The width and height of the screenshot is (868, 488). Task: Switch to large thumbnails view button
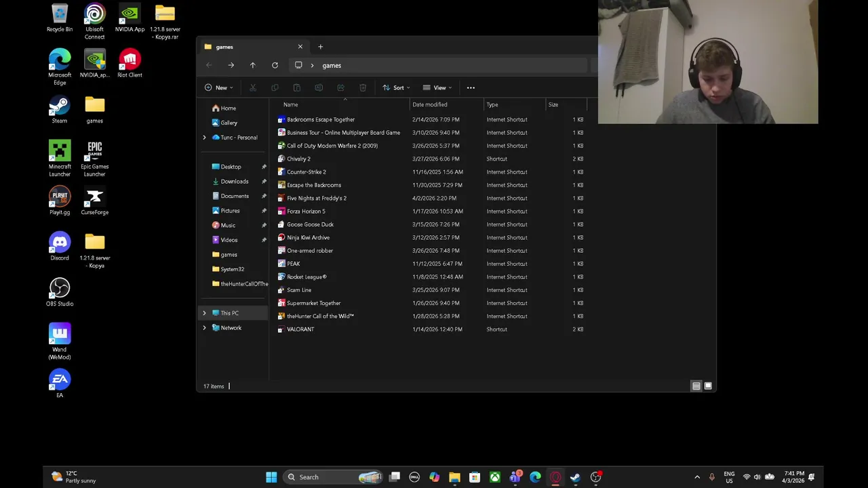708,386
